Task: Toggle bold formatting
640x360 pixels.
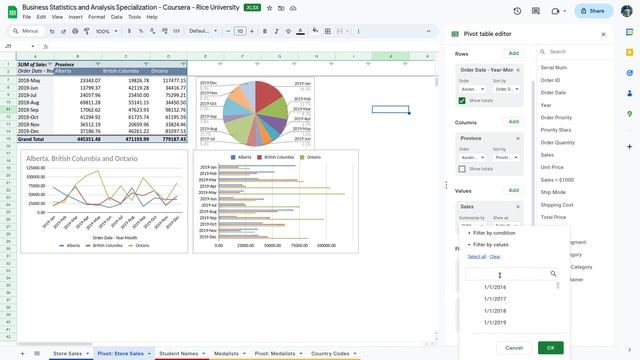Action: click(x=264, y=31)
